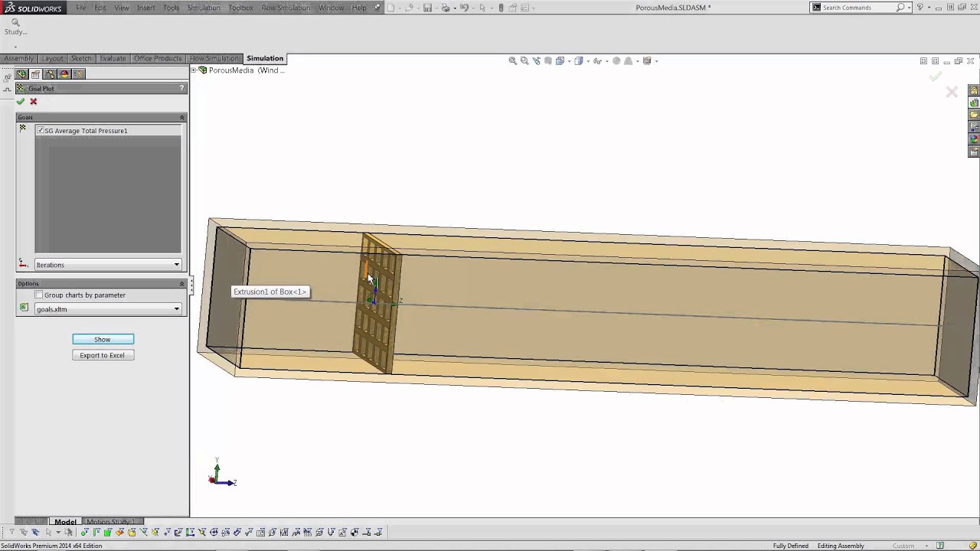The image size is (980, 551).
Task: Open the Study search tool
Action: 15,26
